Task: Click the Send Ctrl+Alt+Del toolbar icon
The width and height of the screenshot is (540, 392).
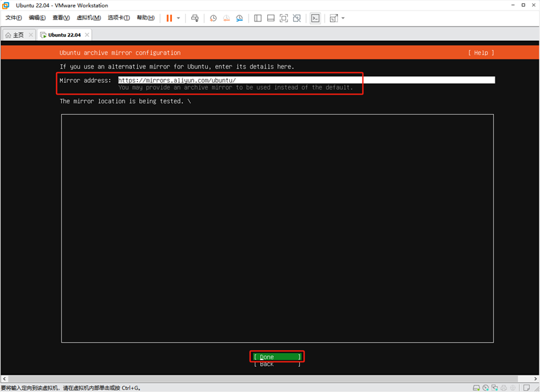Action: pyautogui.click(x=195, y=18)
